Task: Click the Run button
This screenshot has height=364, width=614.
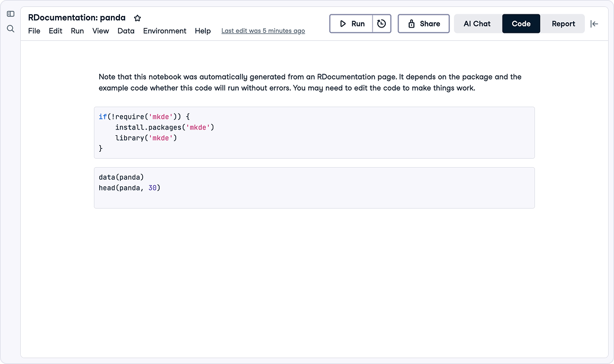Action: click(351, 24)
